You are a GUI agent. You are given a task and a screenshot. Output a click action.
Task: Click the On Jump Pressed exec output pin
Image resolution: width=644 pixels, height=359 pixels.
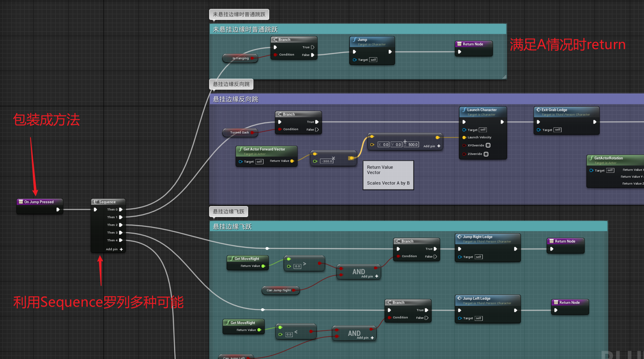[x=58, y=210]
